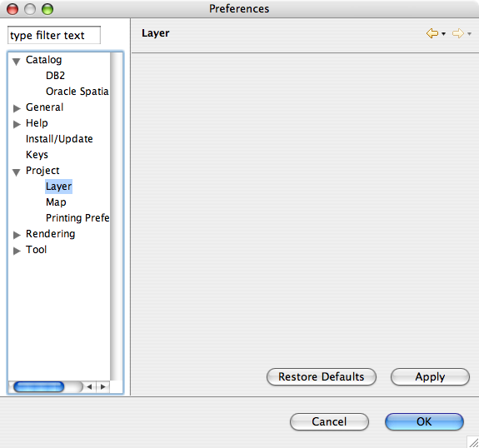Select the Keys preference page
This screenshot has height=448, width=479.
tap(37, 155)
